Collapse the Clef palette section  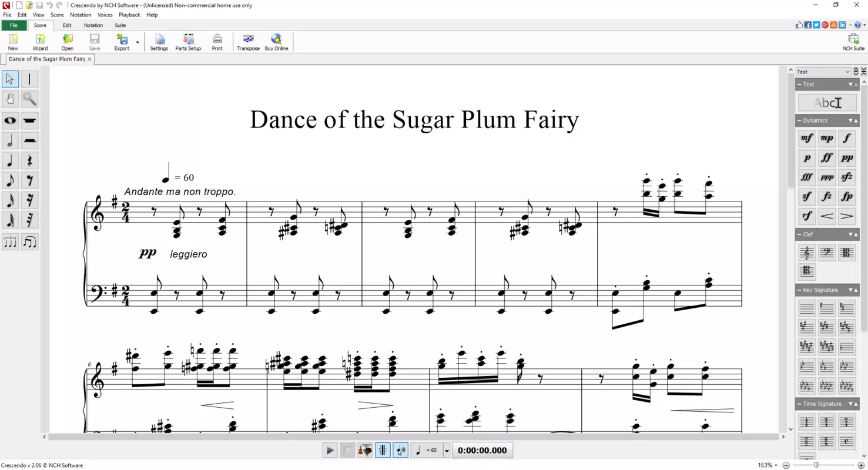(x=799, y=234)
